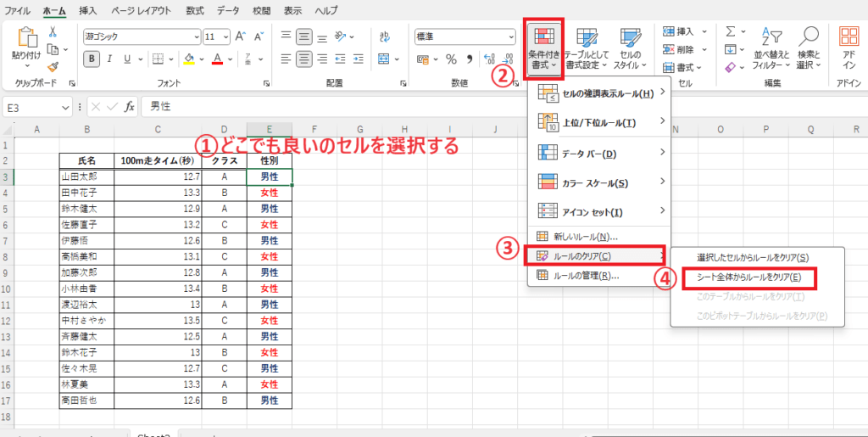Toggle Bold formatting button
868x437 pixels.
click(x=92, y=59)
